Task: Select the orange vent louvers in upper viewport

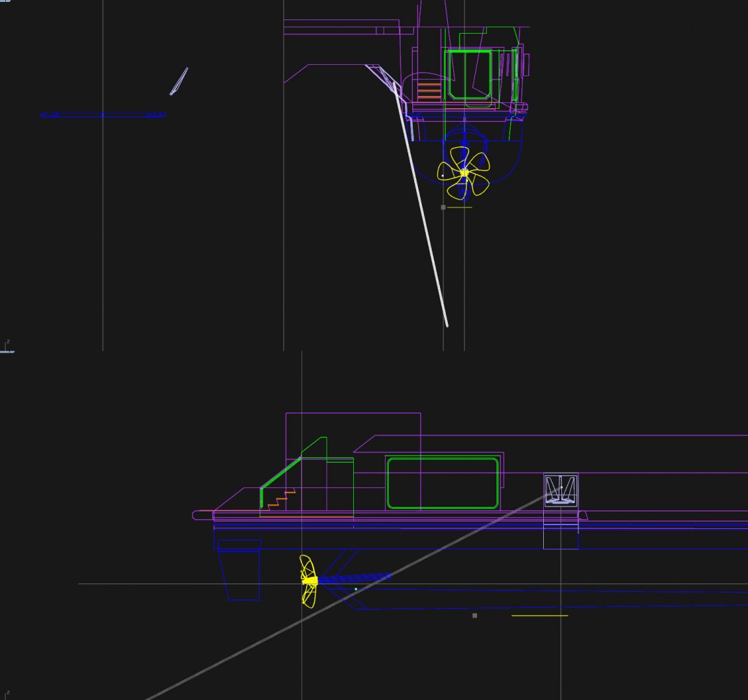Action: [428, 91]
